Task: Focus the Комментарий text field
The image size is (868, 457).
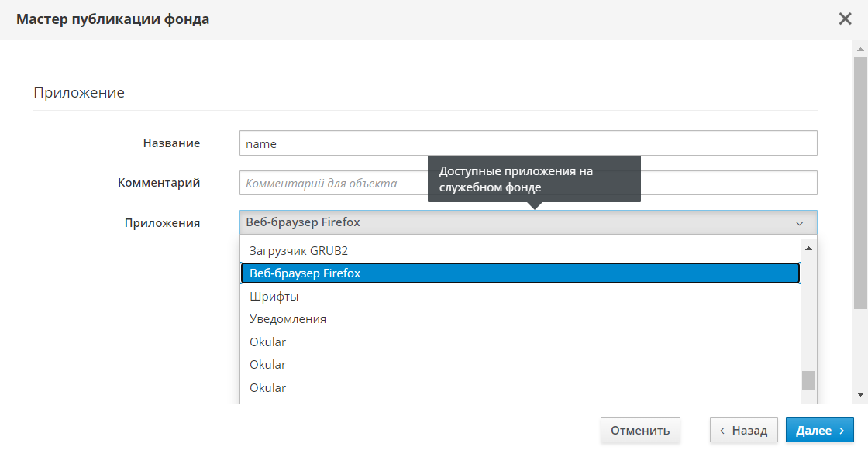Action: coord(333,184)
